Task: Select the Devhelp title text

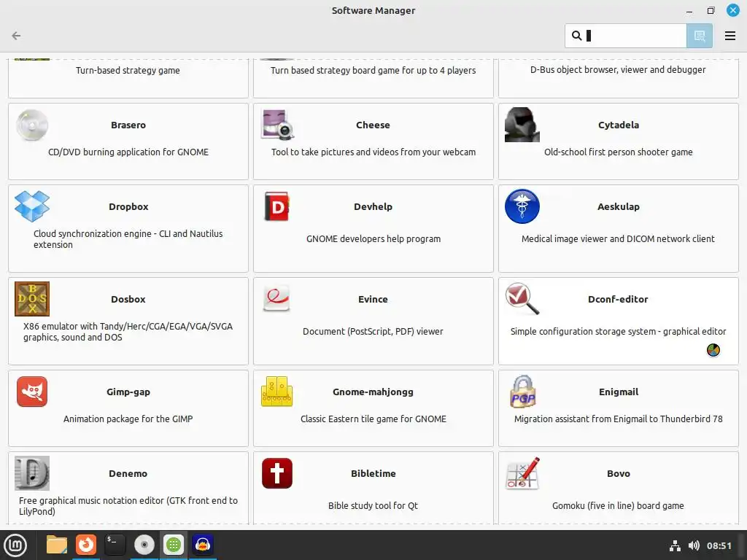Action: click(373, 206)
